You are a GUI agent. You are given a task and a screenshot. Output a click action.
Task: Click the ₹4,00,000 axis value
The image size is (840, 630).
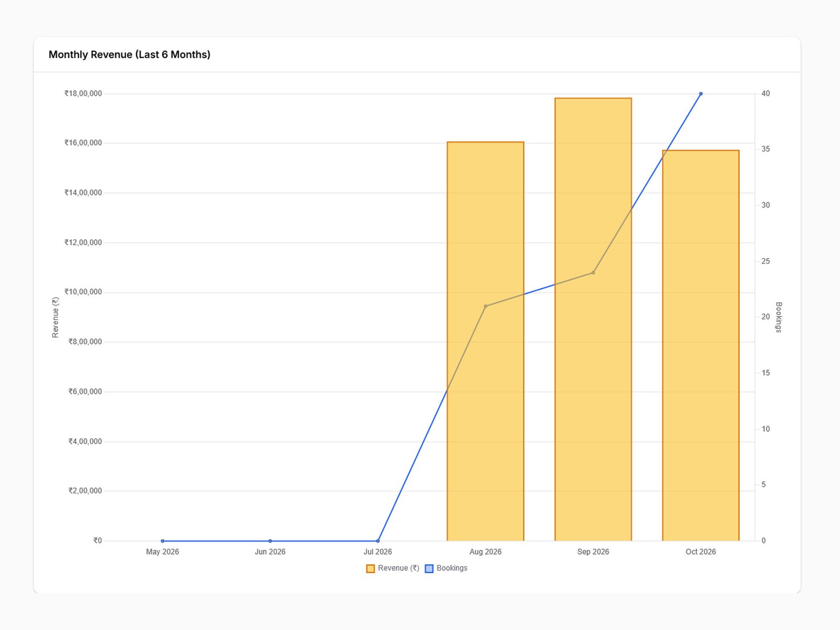pyautogui.click(x=85, y=442)
